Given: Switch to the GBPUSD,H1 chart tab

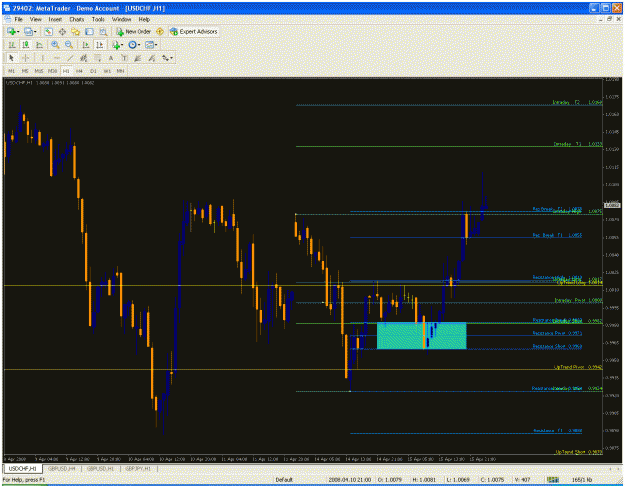Looking at the screenshot, I should click(x=100, y=468).
